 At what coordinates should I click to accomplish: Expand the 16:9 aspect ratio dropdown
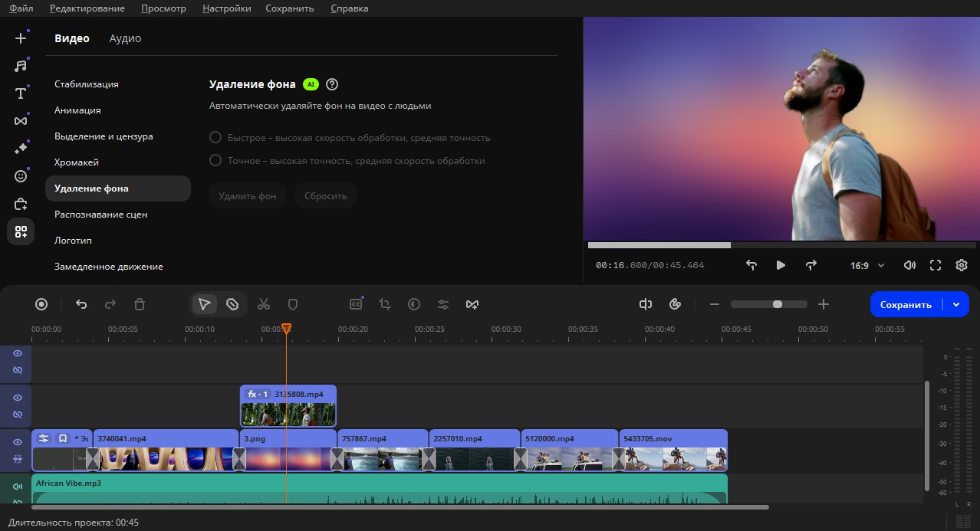coord(867,265)
